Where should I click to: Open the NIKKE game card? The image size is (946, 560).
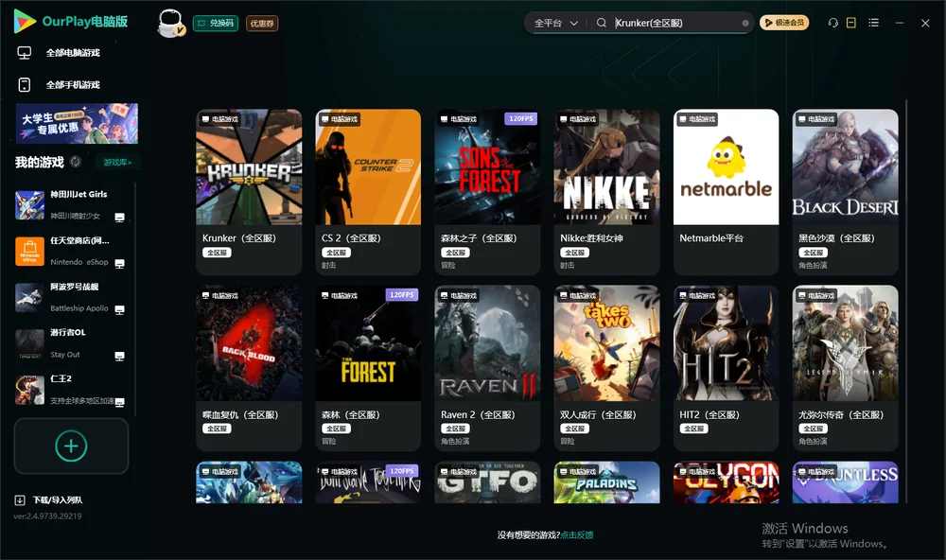pos(606,191)
